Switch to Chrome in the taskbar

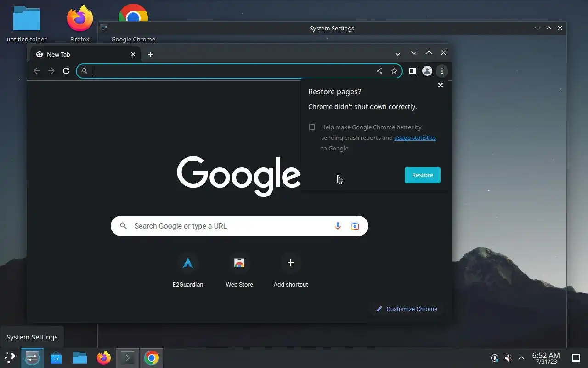click(x=152, y=357)
